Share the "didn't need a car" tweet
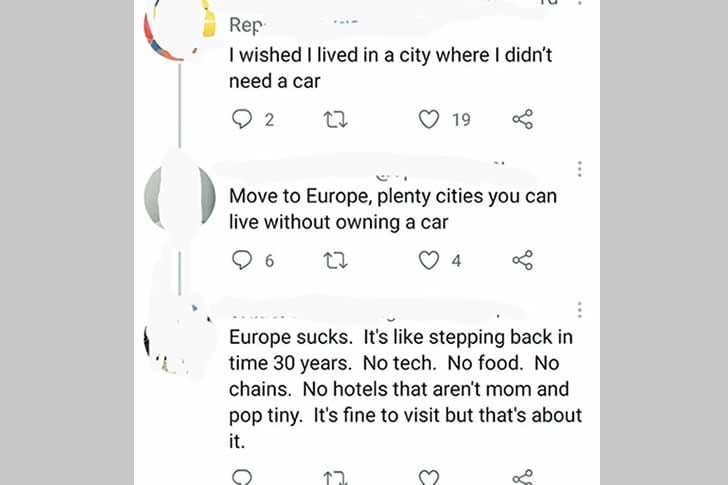 [x=522, y=120]
